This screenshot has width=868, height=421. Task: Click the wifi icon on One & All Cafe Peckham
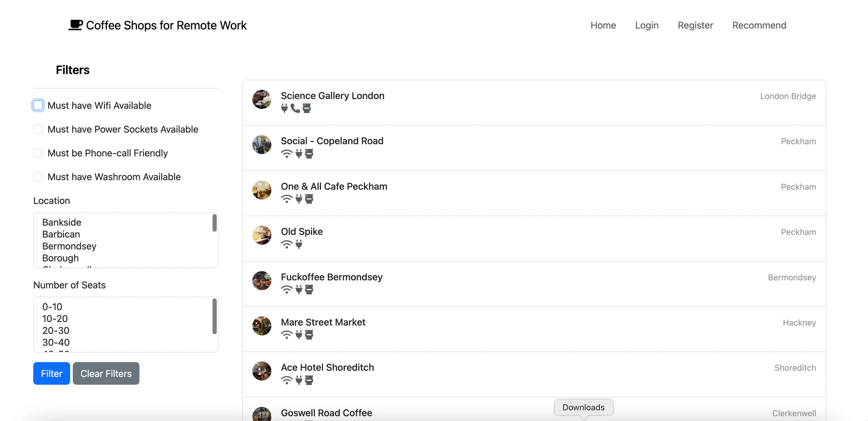286,199
